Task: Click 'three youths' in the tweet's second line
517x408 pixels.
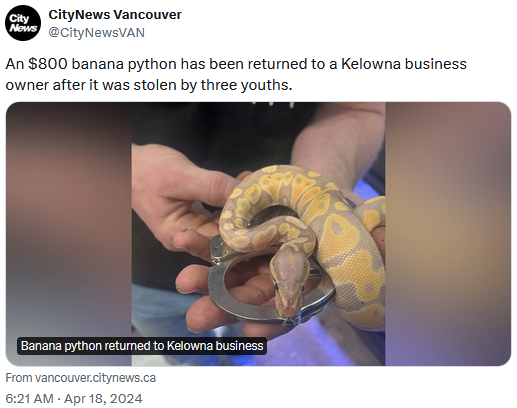Action: point(246,85)
